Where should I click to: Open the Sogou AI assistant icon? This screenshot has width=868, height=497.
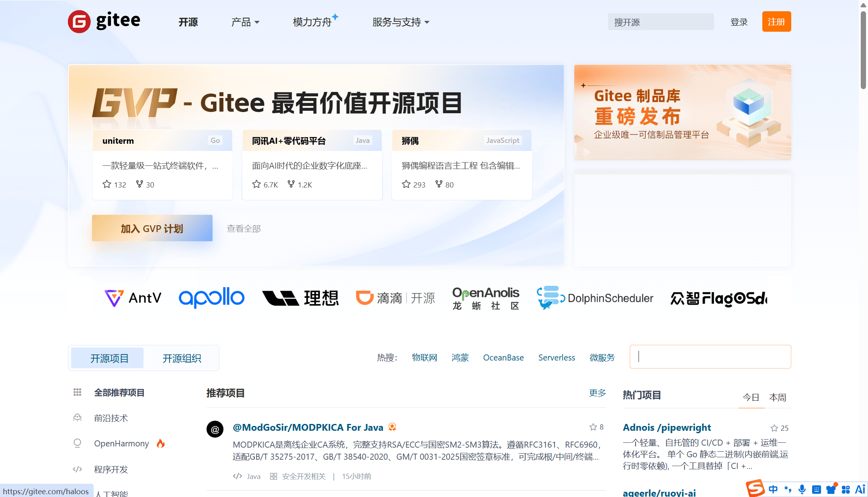(x=860, y=489)
